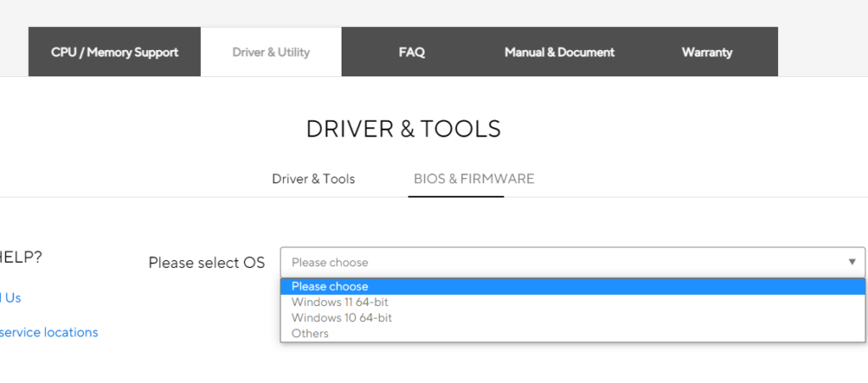Choose Others from the OS list
This screenshot has height=383, width=868.
point(310,333)
